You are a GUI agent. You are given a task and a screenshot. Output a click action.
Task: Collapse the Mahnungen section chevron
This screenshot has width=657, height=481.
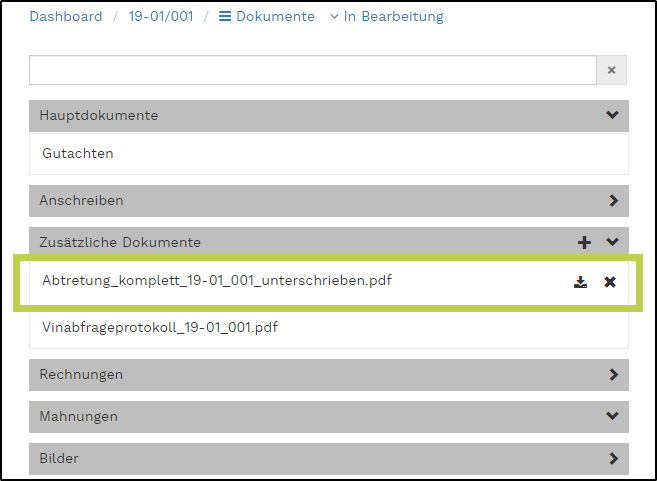pos(613,416)
